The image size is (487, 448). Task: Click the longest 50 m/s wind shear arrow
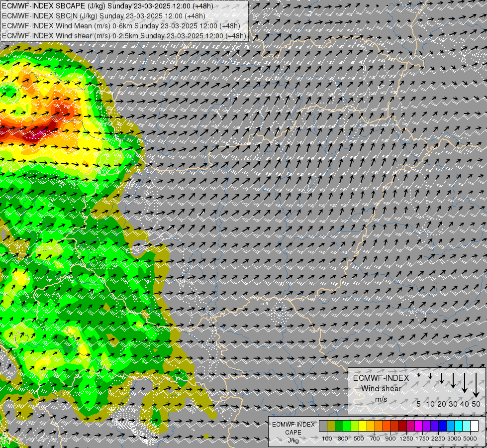click(x=476, y=385)
